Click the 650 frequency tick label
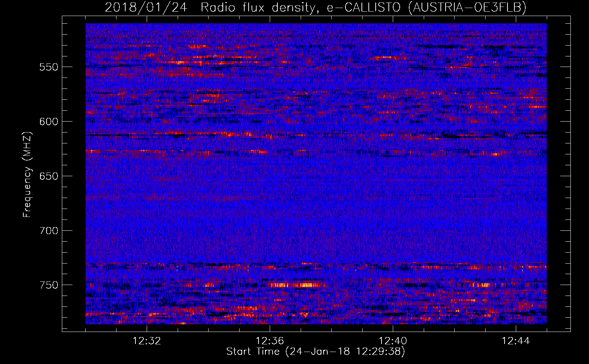589x364 pixels. coord(49,176)
